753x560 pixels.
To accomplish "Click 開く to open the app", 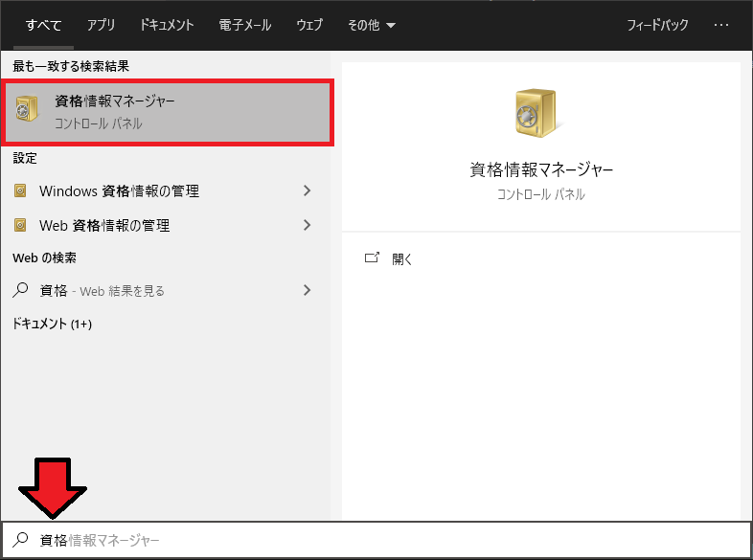I will coord(402,259).
